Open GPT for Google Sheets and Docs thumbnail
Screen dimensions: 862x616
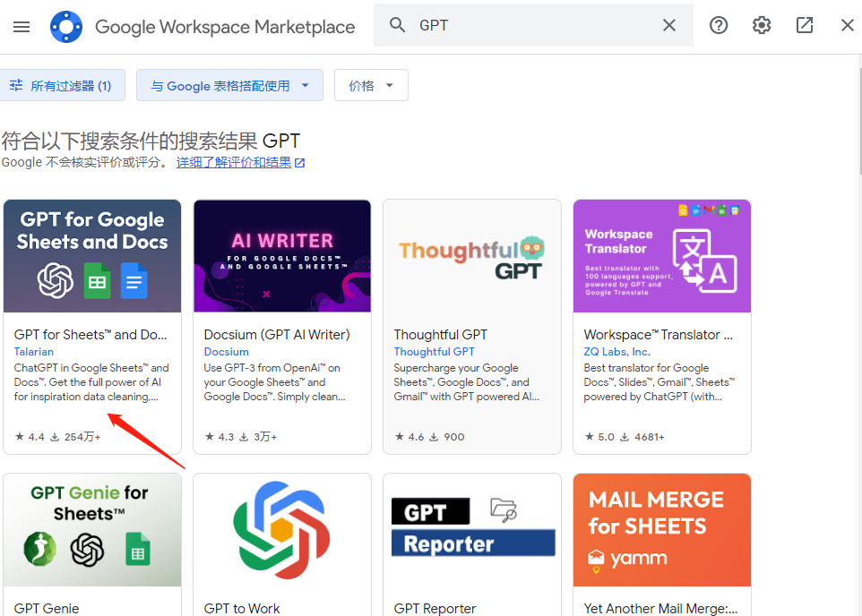pos(92,256)
